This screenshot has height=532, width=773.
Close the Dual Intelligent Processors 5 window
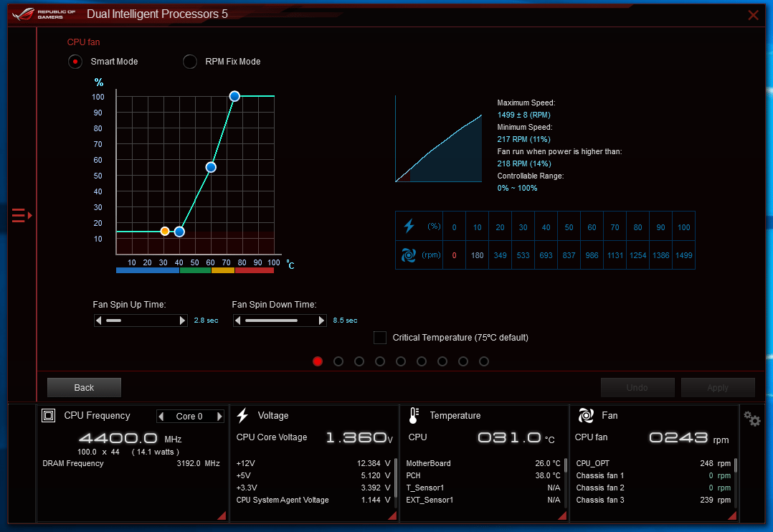click(753, 15)
